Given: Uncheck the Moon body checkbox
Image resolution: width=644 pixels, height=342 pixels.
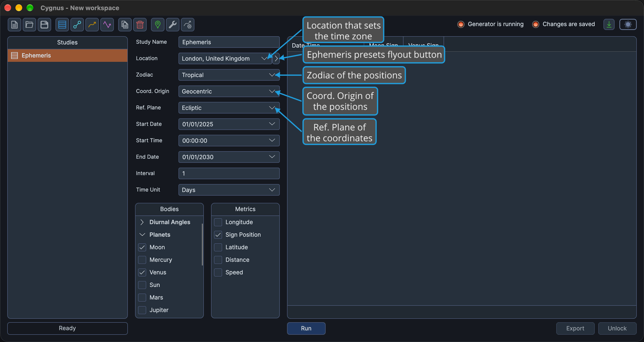Looking at the screenshot, I should pos(142,247).
